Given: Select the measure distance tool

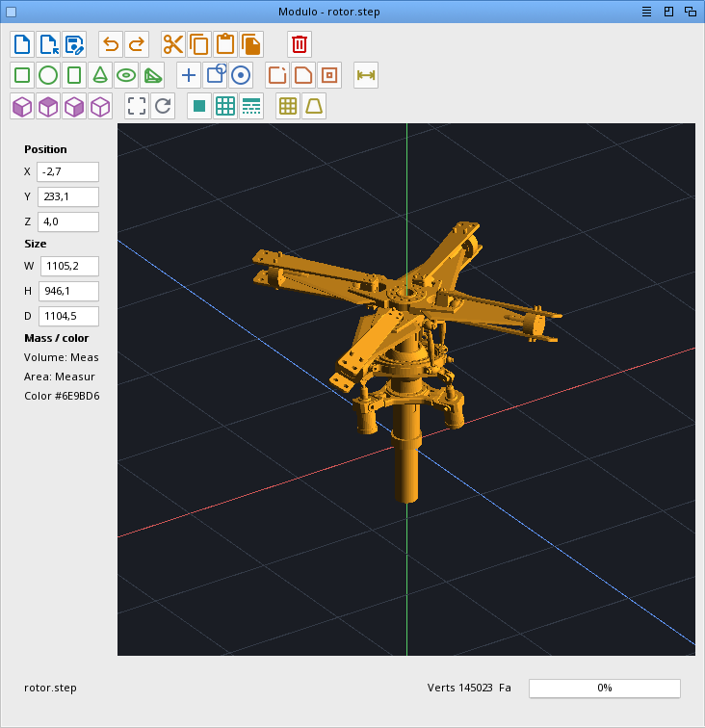Looking at the screenshot, I should click(366, 75).
